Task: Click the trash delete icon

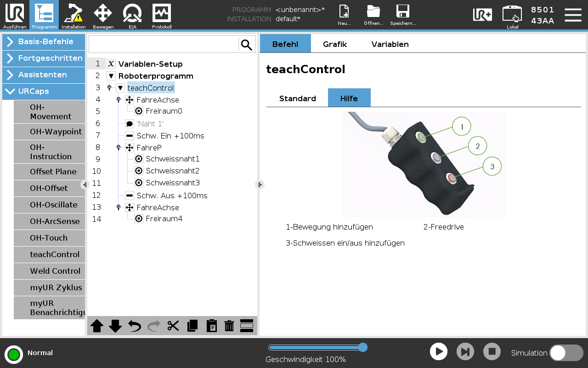Action: pos(229,326)
